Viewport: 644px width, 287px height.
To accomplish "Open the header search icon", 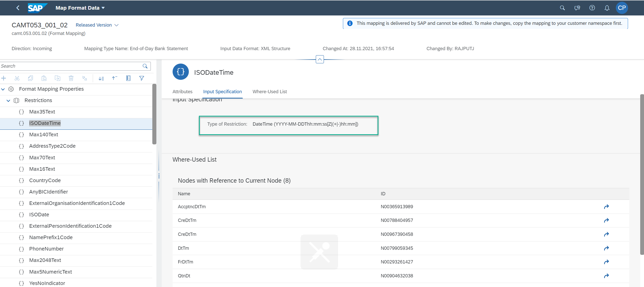I will 562,8.
